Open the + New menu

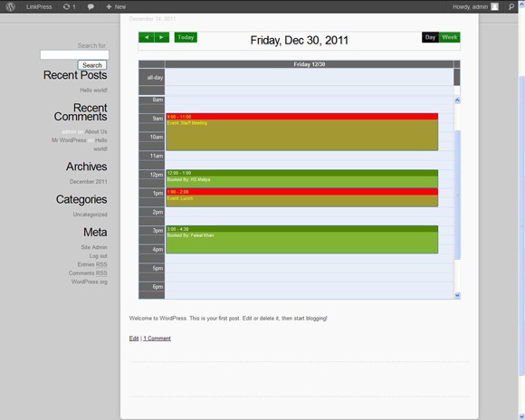tap(116, 6)
